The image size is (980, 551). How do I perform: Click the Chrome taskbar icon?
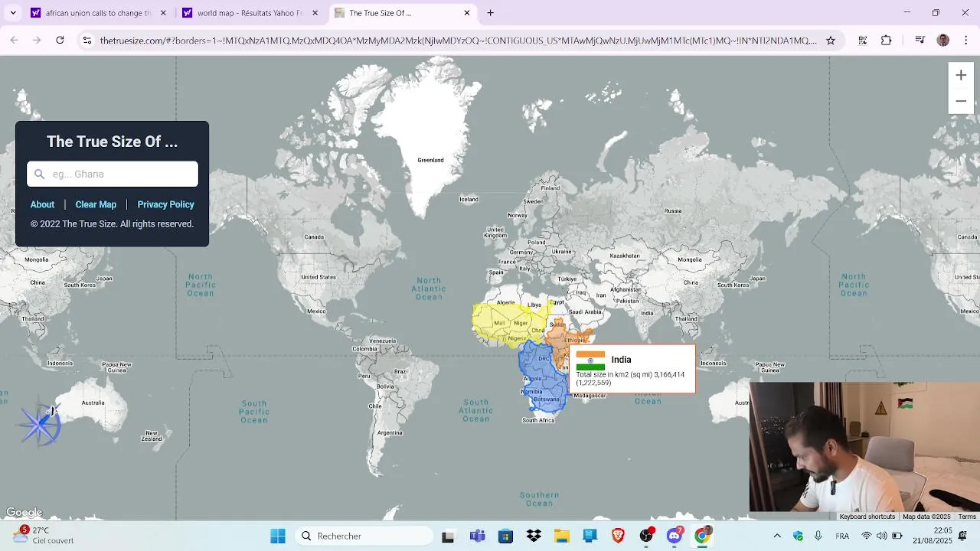pyautogui.click(x=702, y=536)
